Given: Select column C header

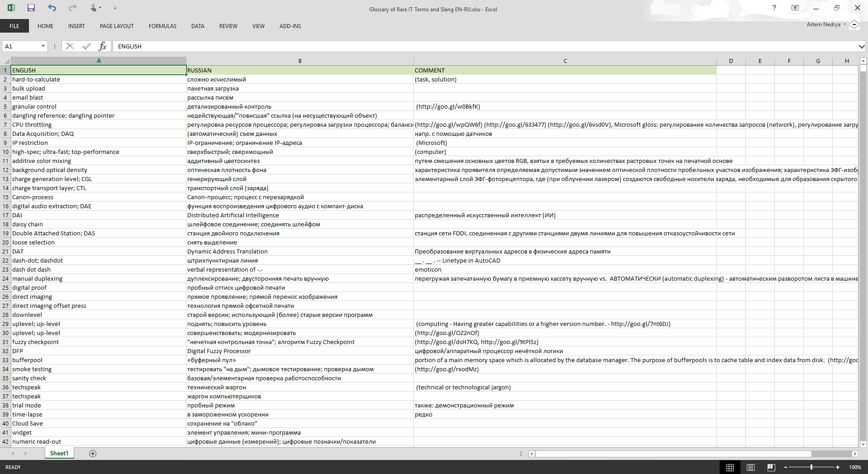Looking at the screenshot, I should 565,61.
